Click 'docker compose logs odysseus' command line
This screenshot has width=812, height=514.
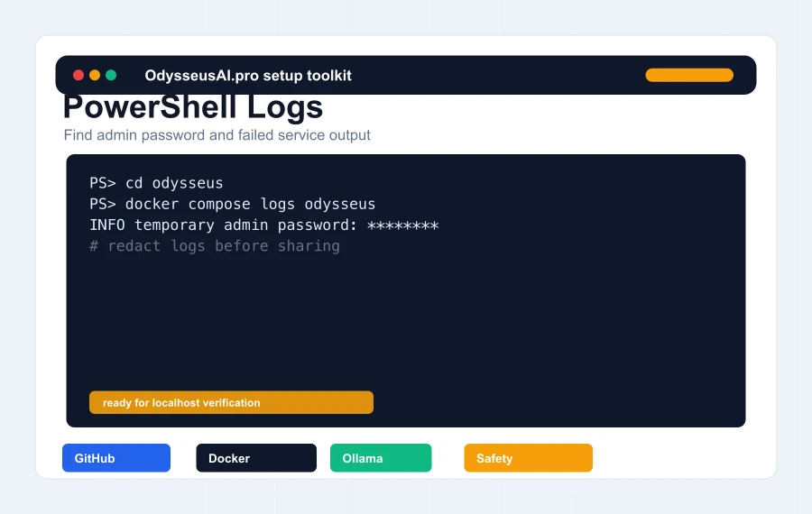[x=233, y=204]
